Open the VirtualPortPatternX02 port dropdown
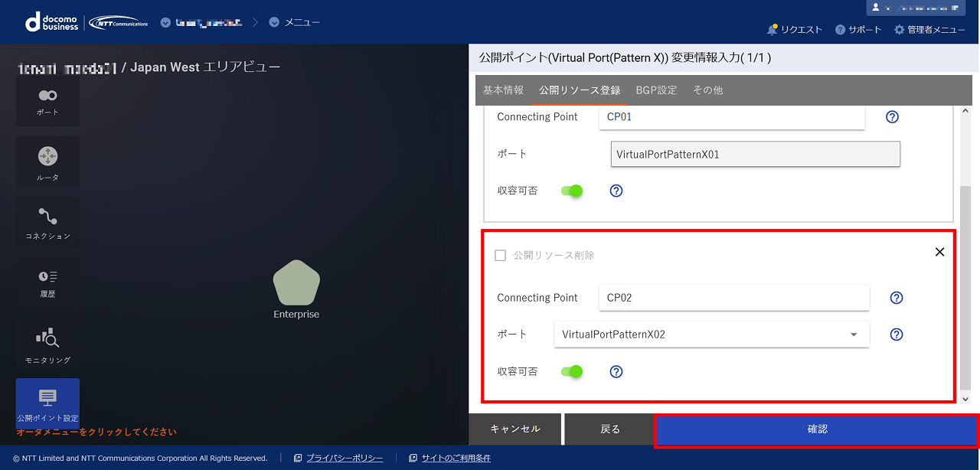This screenshot has height=470, width=980. click(853, 335)
